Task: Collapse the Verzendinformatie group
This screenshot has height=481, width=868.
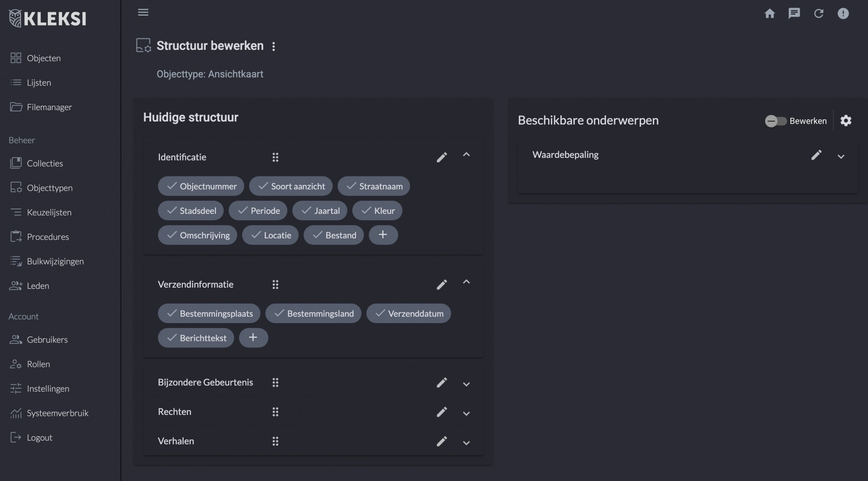Action: pyautogui.click(x=467, y=282)
